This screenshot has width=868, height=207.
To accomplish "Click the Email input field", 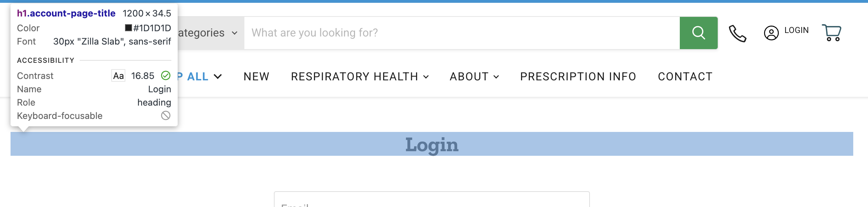I will point(432,201).
